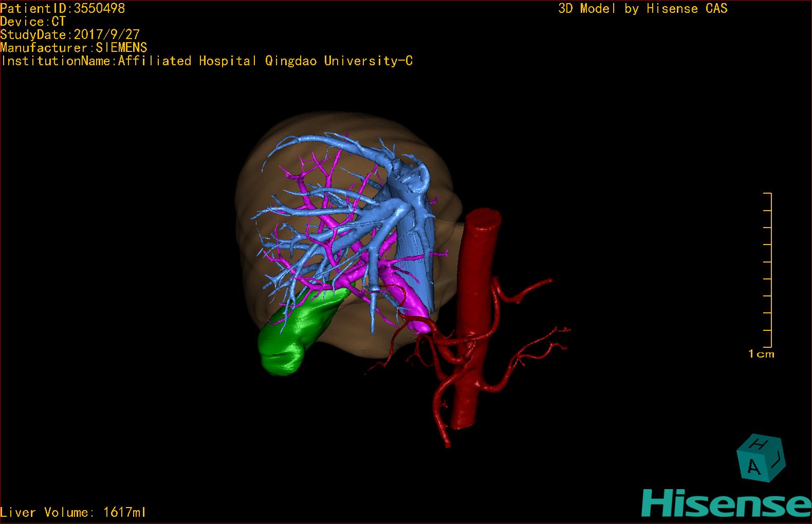Click the PatientID:3550498 text

pyautogui.click(x=63, y=8)
